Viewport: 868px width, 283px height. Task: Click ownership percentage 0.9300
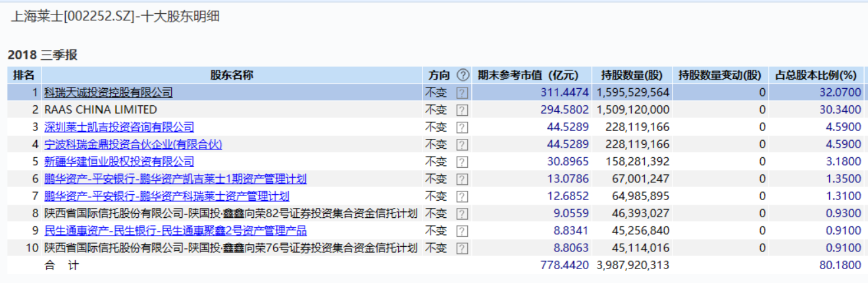tap(844, 213)
